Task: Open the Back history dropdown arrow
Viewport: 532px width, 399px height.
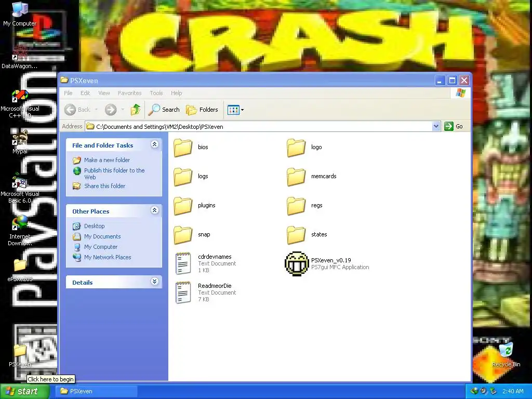Action: [x=96, y=110]
